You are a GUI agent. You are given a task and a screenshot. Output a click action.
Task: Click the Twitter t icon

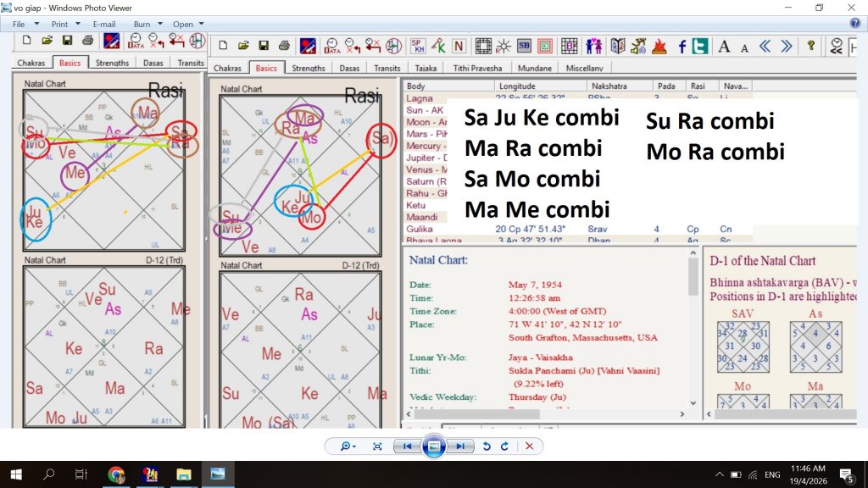click(699, 46)
